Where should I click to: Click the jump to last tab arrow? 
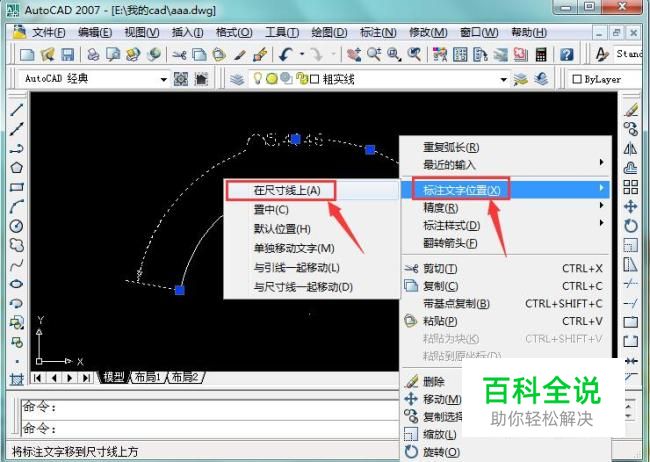[x=86, y=378]
